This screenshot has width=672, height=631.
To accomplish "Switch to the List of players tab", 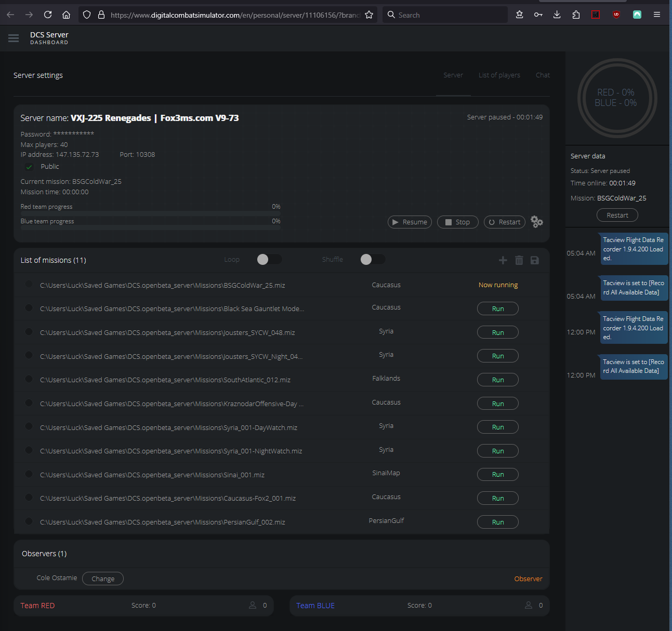I will [x=499, y=75].
